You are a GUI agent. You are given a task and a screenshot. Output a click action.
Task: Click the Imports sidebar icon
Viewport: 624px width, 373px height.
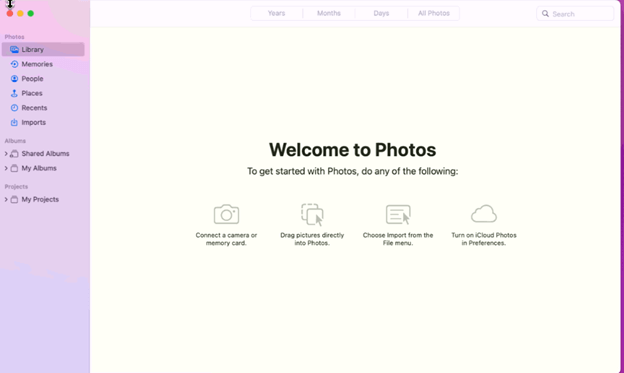tap(14, 122)
